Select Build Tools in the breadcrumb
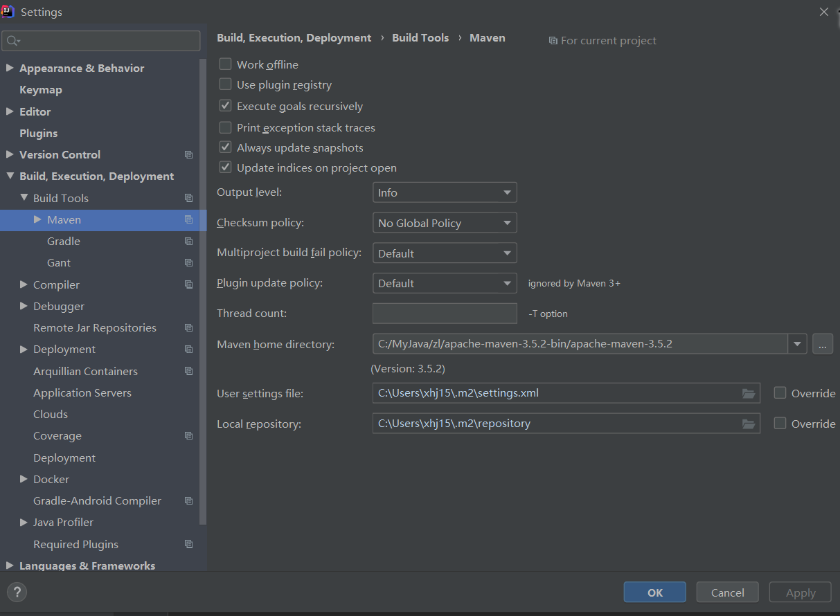The width and height of the screenshot is (840, 616). tap(420, 38)
